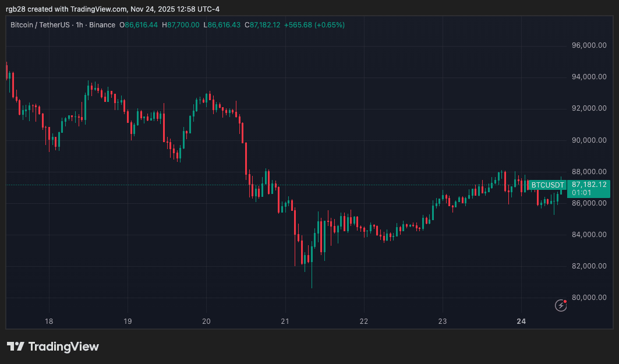The width and height of the screenshot is (619, 364).
Task: Click the high value H87,700.00
Action: click(x=181, y=25)
